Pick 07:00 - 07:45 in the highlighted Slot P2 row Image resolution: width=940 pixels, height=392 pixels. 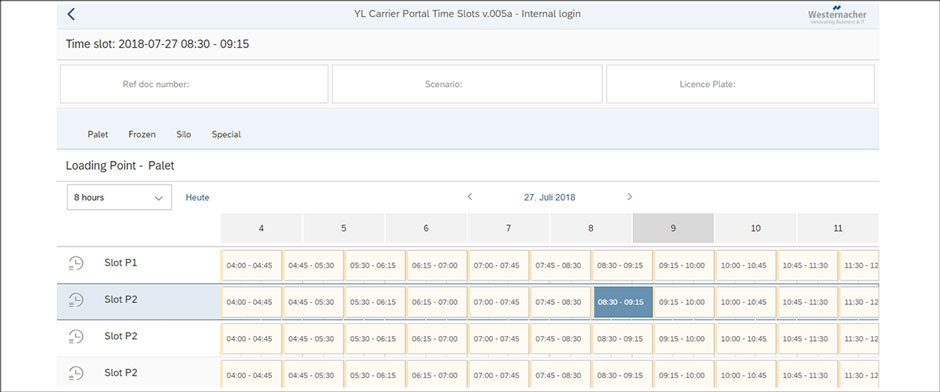tap(499, 302)
